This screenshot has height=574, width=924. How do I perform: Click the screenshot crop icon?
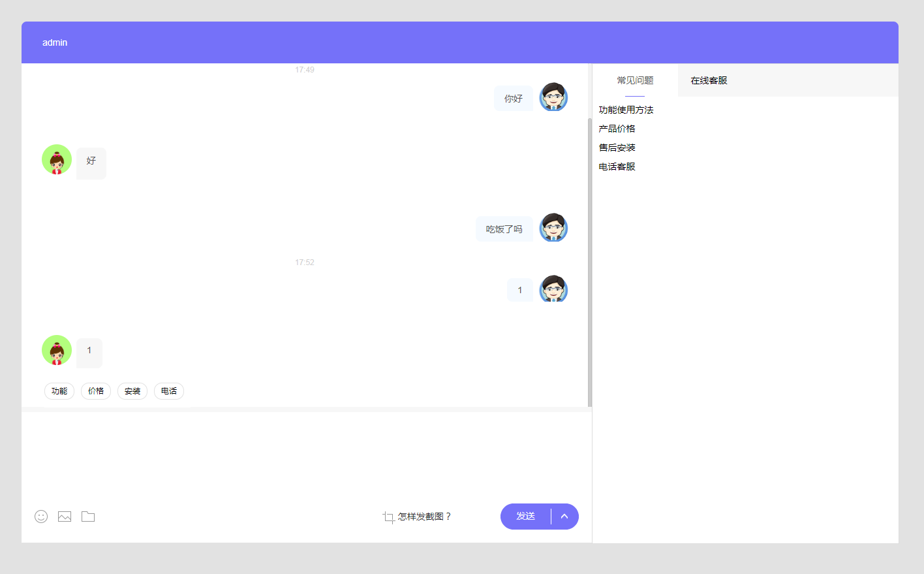(388, 517)
